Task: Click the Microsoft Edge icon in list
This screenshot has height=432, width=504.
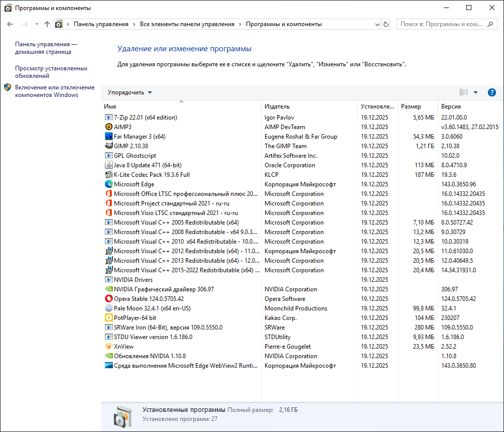Action: coord(109,184)
